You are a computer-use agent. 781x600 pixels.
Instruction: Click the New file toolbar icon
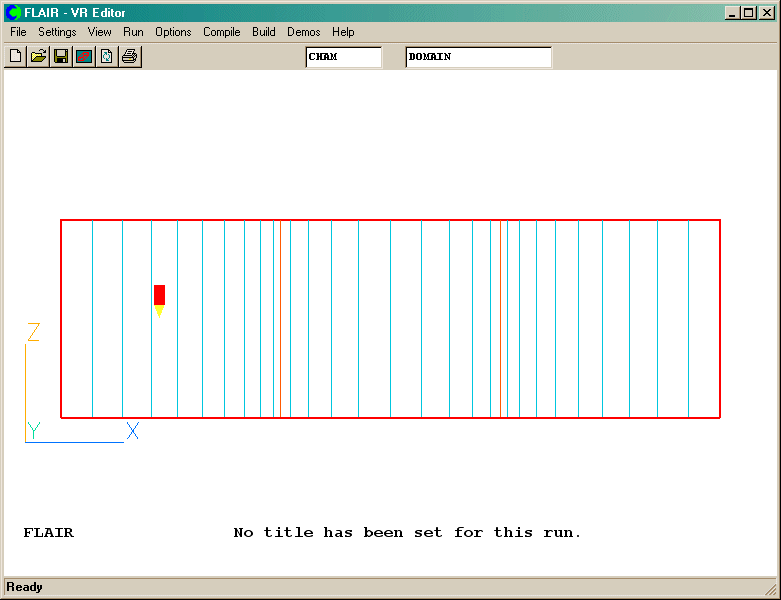pyautogui.click(x=15, y=56)
